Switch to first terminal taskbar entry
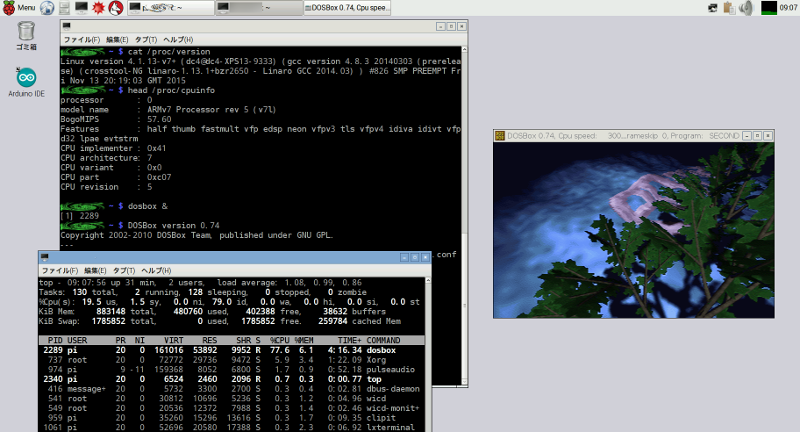The width and height of the screenshot is (800, 432). click(170, 8)
